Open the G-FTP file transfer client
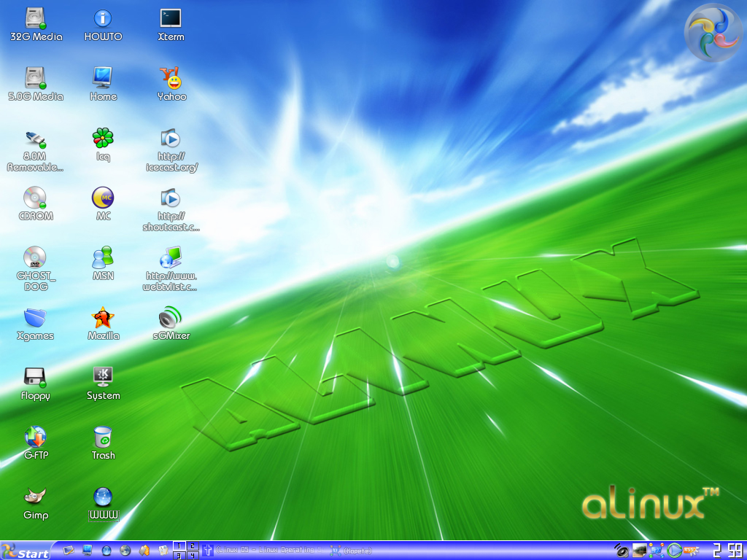The width and height of the screenshot is (747, 560). coord(36,437)
